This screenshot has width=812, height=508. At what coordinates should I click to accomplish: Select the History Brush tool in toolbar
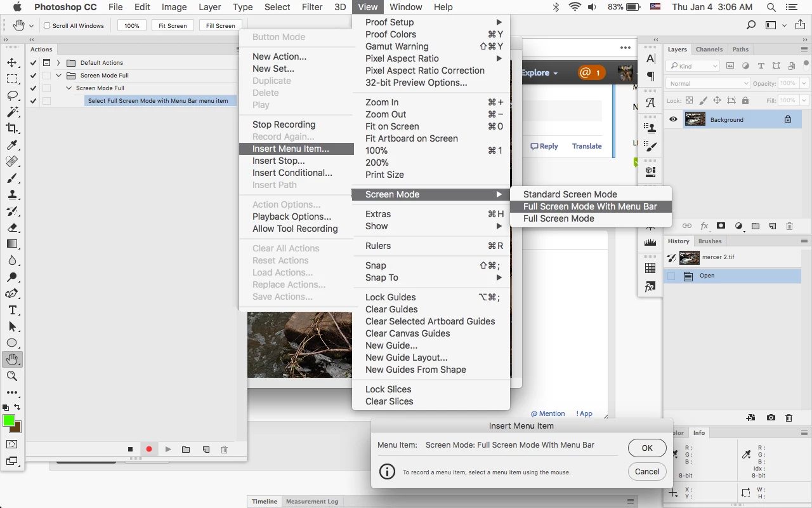click(x=12, y=211)
